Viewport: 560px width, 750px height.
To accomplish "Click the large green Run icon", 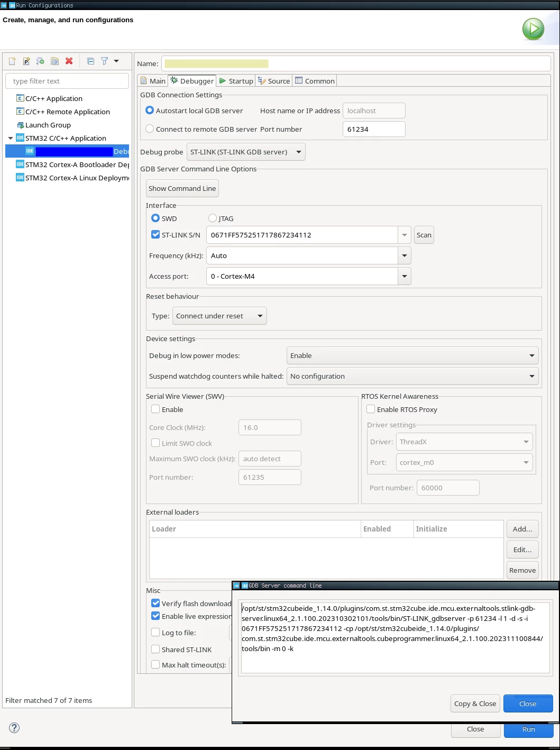I will [x=533, y=29].
